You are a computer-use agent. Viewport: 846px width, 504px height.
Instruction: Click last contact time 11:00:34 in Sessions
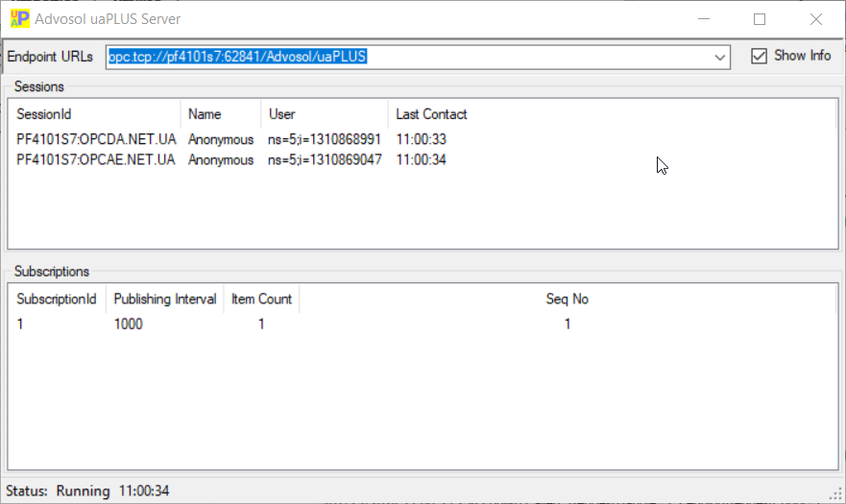[x=422, y=160]
